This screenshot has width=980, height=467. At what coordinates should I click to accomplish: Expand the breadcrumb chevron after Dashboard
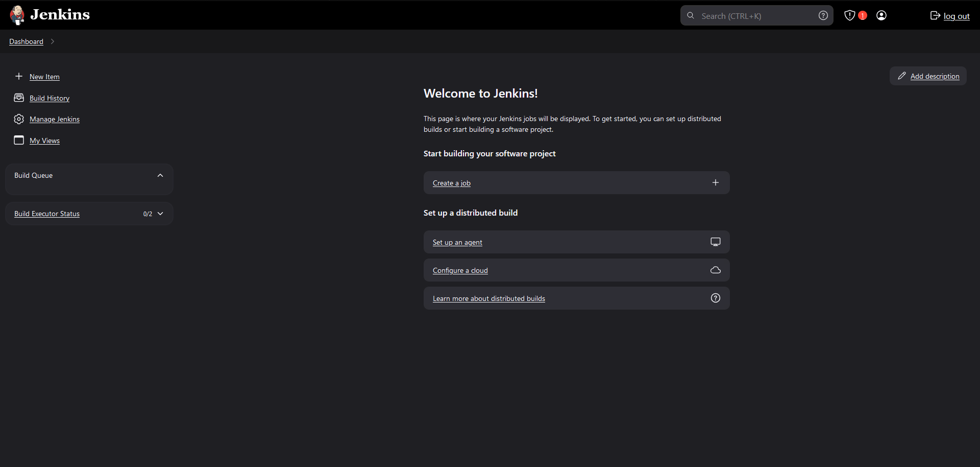tap(53, 41)
